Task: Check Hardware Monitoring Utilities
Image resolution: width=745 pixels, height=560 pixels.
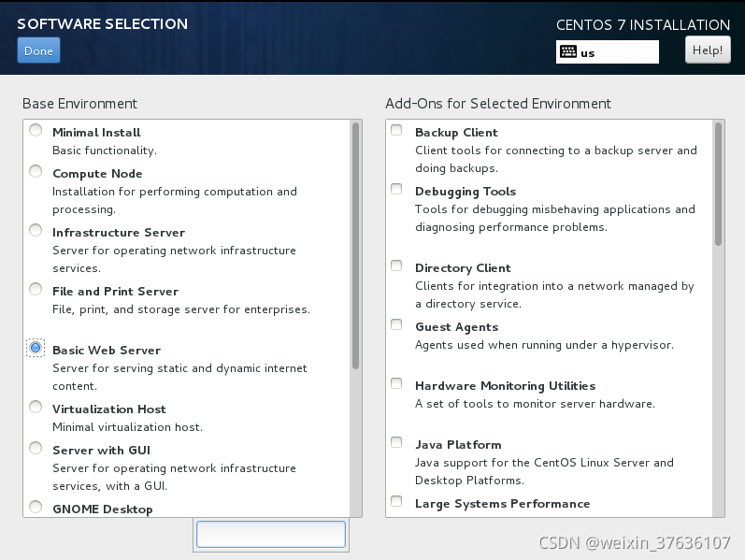Action: pyautogui.click(x=397, y=384)
